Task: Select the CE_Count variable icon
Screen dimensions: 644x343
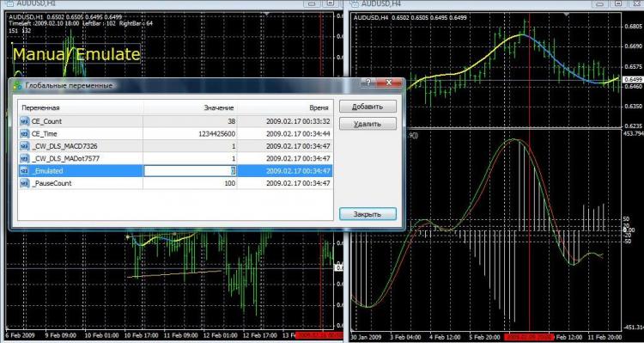Action: point(25,121)
